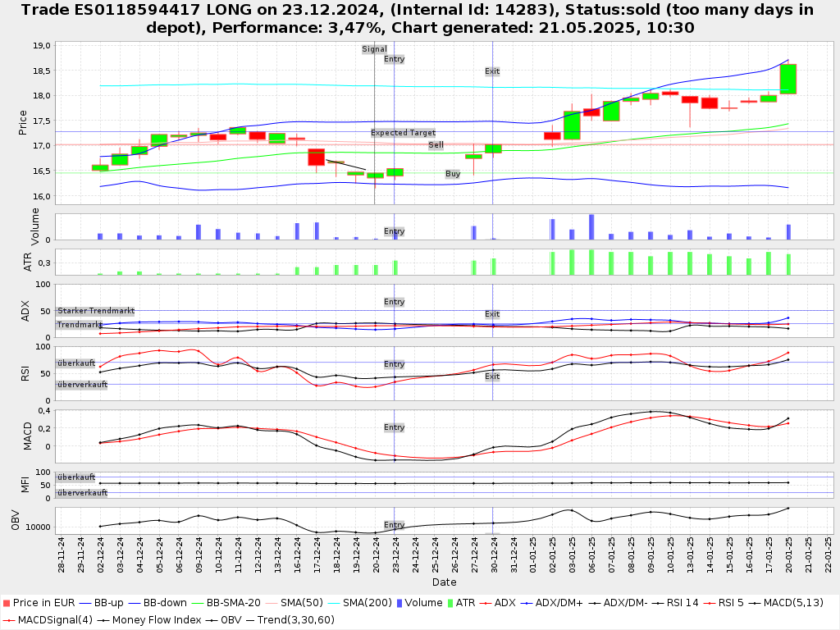
Task: Click the chart title text at top
Action: click(420, 19)
